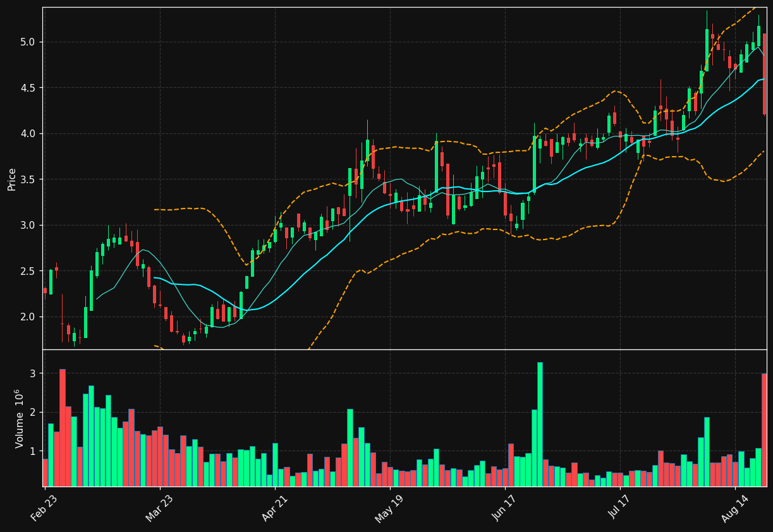Select the volume tick label 1
Viewport: 773px width, 532px height.
(x=33, y=452)
